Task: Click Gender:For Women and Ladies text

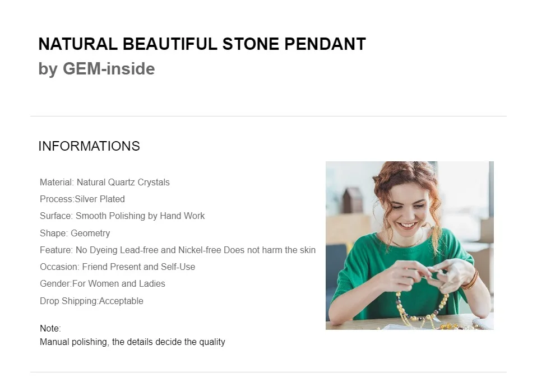Action: tap(103, 283)
